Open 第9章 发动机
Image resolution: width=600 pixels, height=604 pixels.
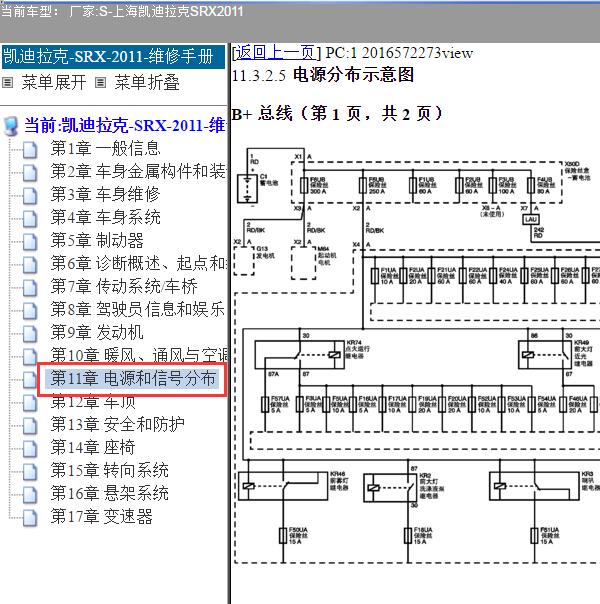[97, 332]
